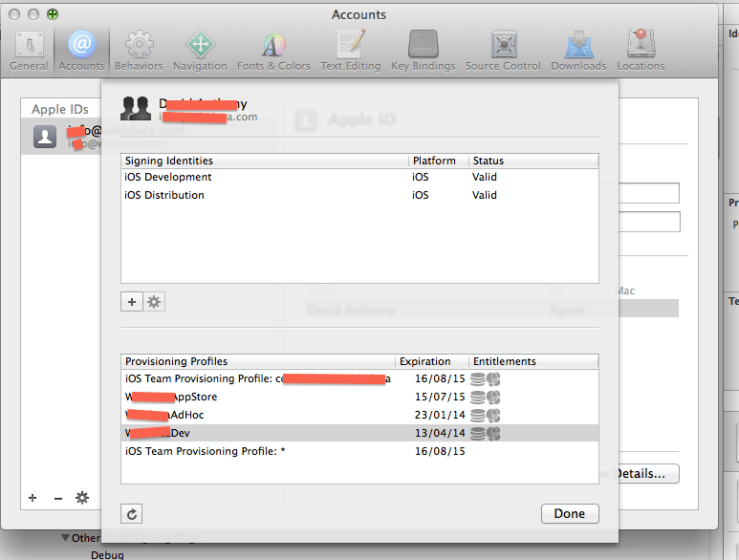Open the Downloads preferences pane
This screenshot has width=739, height=560.
click(578, 51)
